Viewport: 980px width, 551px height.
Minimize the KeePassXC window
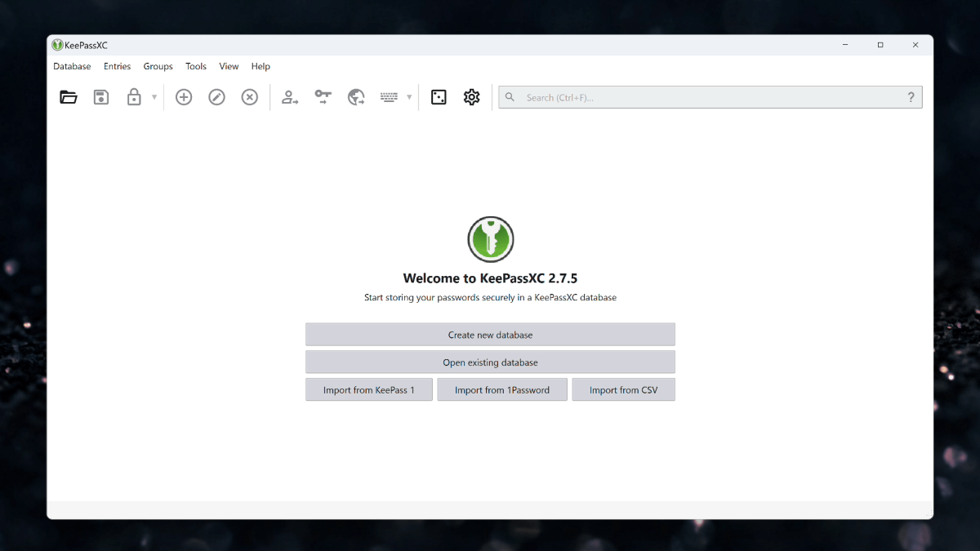click(845, 45)
